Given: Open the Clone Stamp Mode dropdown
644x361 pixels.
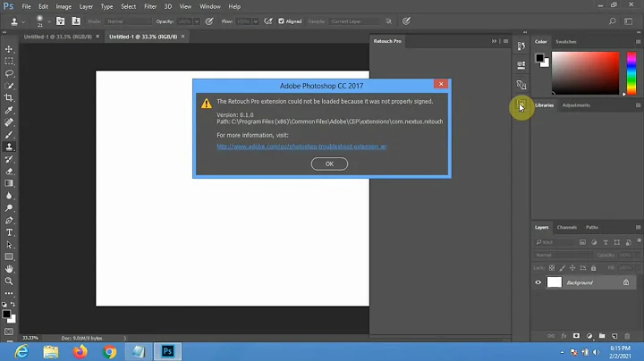Looking at the screenshot, I should click(128, 21).
